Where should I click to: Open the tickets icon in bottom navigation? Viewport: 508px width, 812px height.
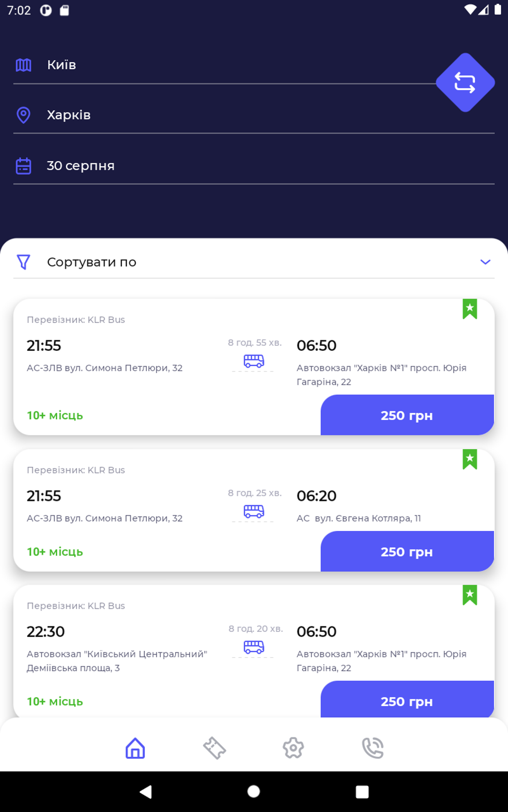click(x=214, y=747)
